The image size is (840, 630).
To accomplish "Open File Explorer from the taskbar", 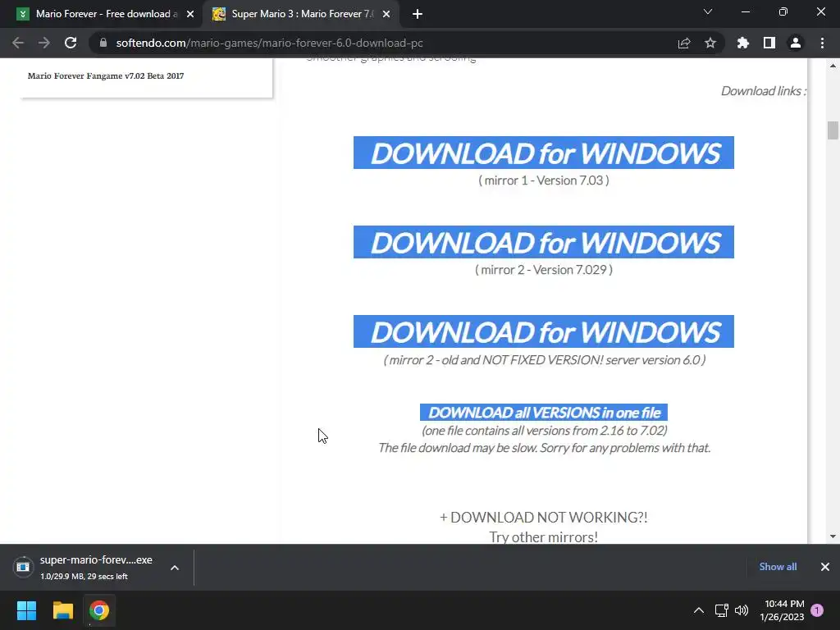I will 62,610.
